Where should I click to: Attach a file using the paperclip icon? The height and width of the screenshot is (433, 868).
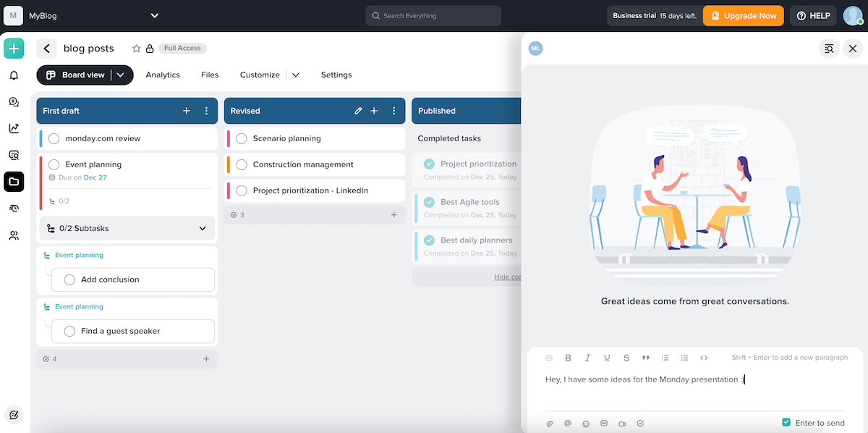click(549, 424)
